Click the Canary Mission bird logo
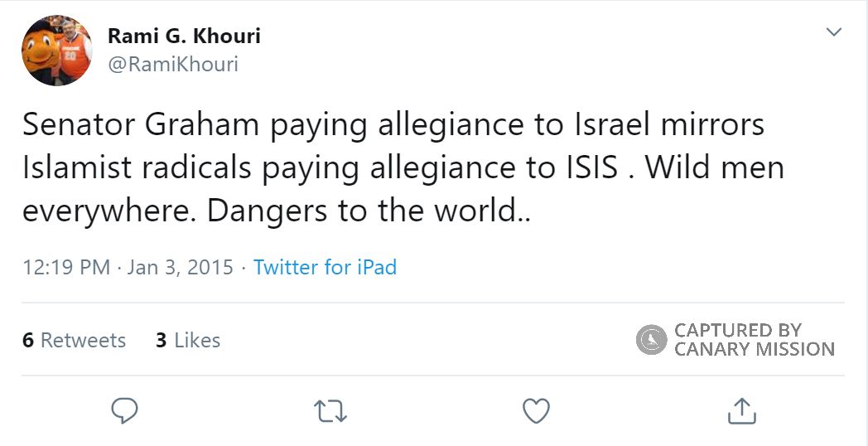The width and height of the screenshot is (868, 446). (x=652, y=340)
